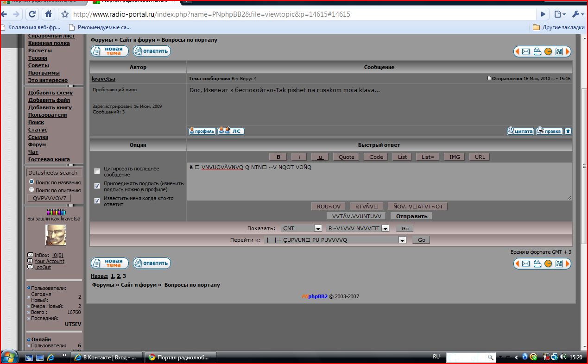Bookmark this page with the star icon
Screen dimensions: 588x364
point(65,14)
